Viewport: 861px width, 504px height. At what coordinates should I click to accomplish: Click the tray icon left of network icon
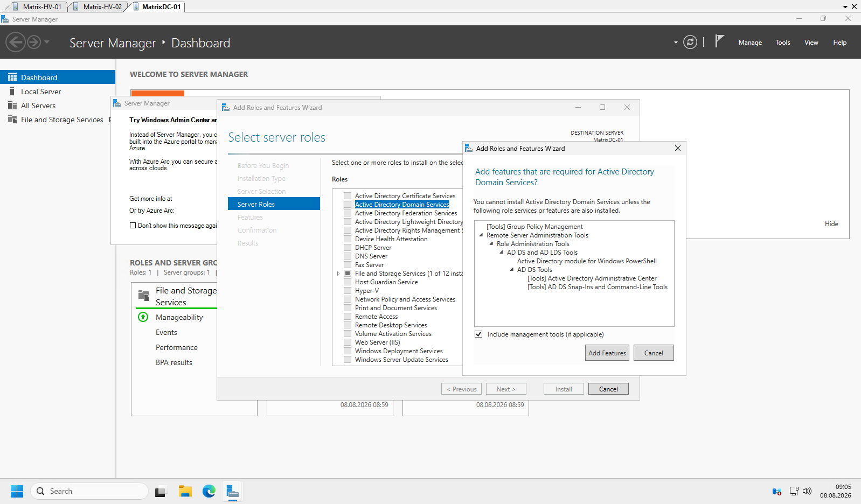777,491
